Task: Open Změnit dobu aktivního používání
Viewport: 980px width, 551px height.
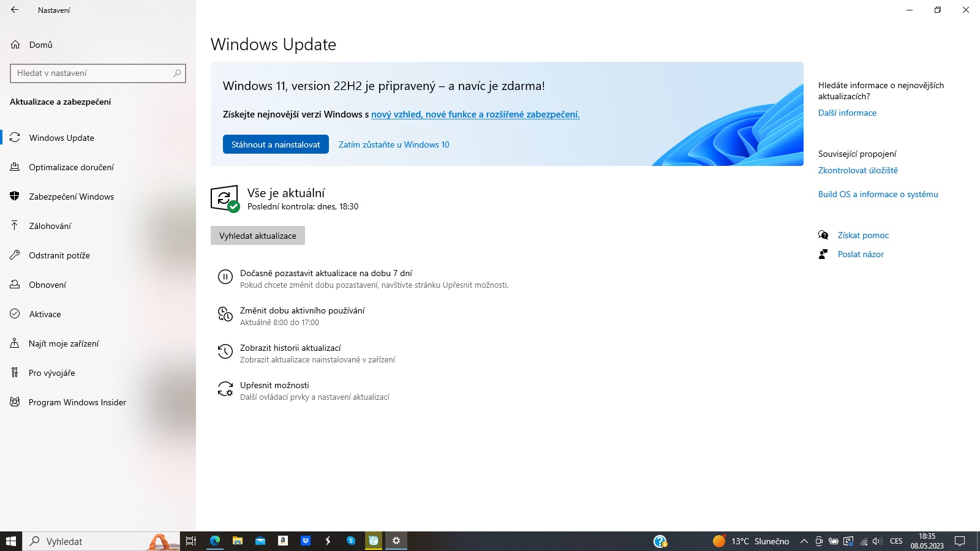Action: pos(302,311)
